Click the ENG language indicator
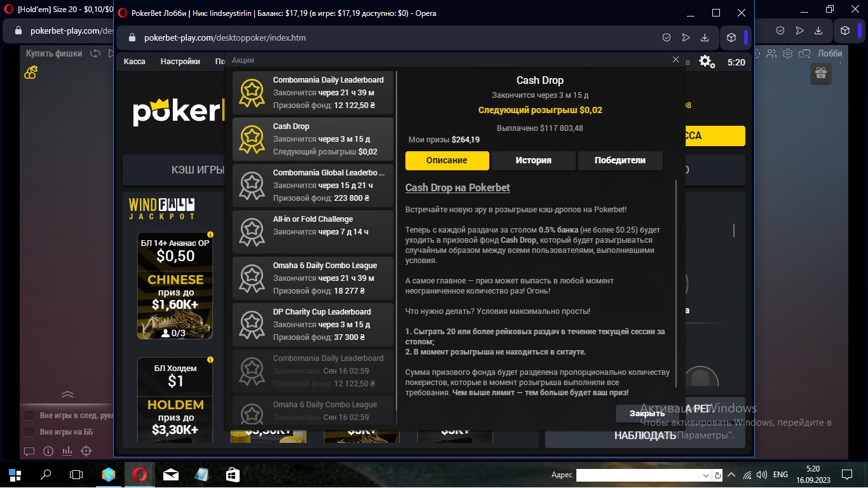Screen dimensions: 868x488 point(780,475)
